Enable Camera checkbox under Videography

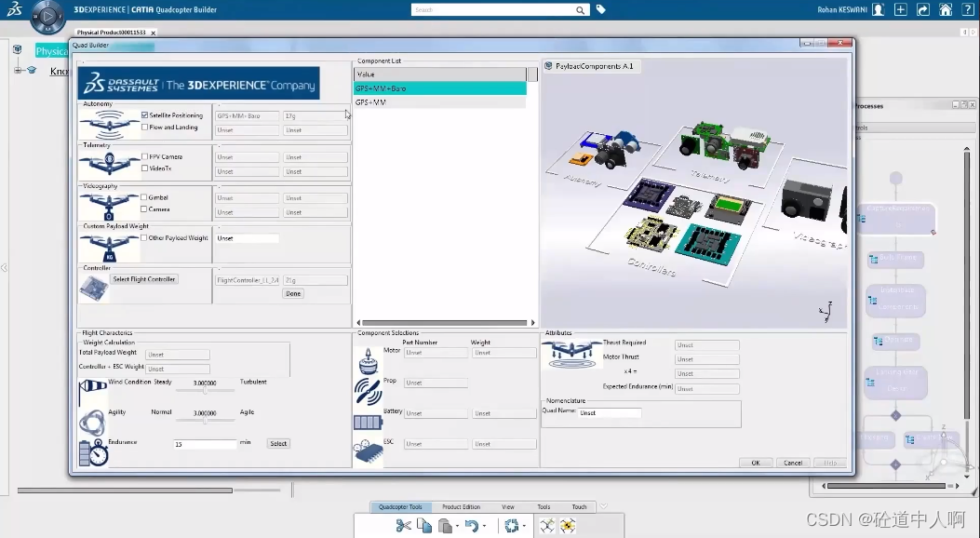(143, 209)
